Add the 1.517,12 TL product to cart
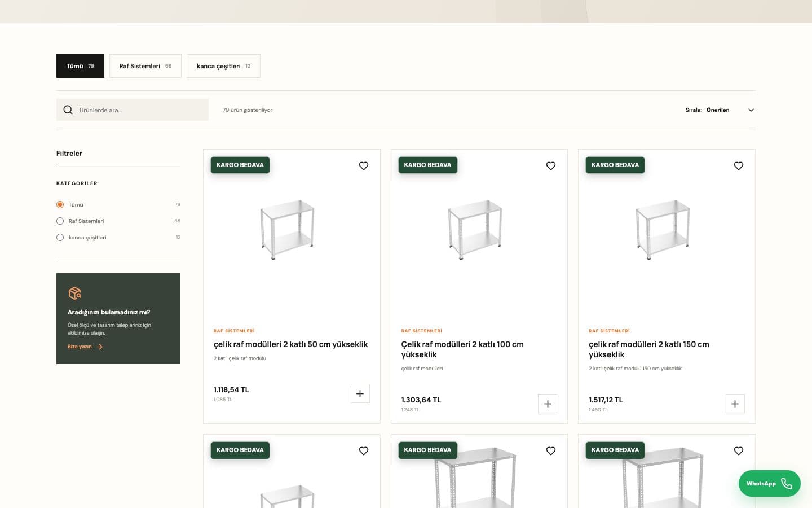Screen dimensions: 812x508 pyautogui.click(x=735, y=404)
